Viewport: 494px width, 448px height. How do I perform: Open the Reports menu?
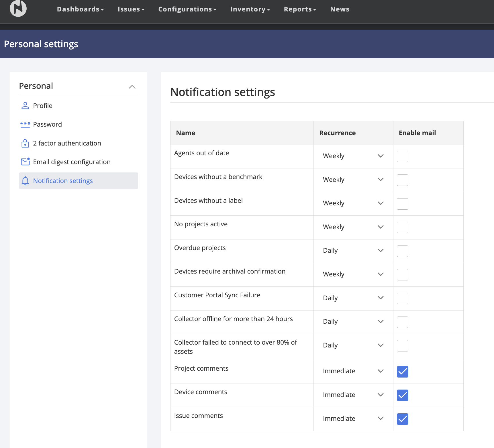click(x=300, y=9)
